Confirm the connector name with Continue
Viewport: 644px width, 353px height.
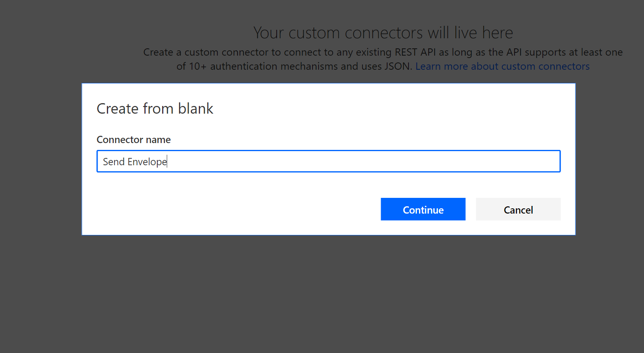tap(423, 209)
